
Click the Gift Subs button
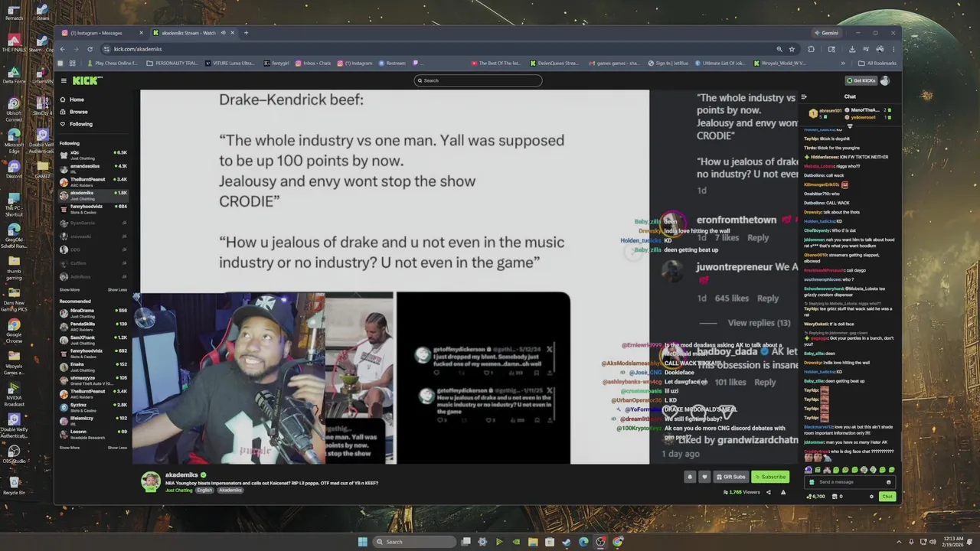click(730, 477)
